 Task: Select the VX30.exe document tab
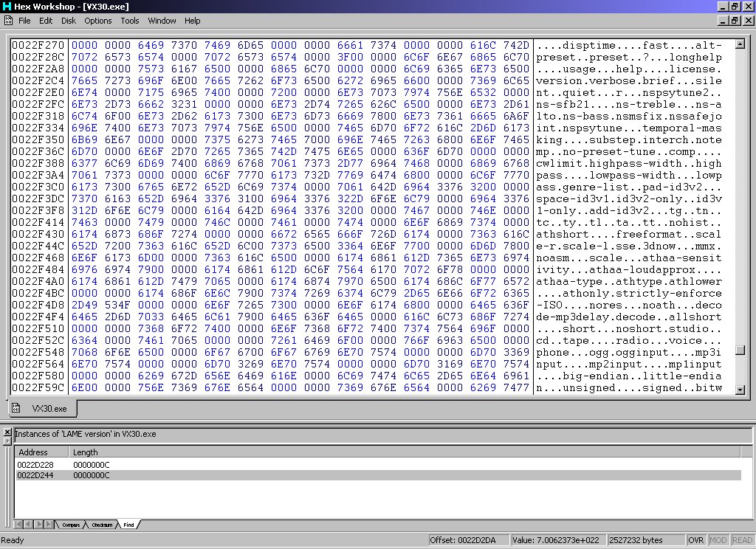pyautogui.click(x=42, y=408)
